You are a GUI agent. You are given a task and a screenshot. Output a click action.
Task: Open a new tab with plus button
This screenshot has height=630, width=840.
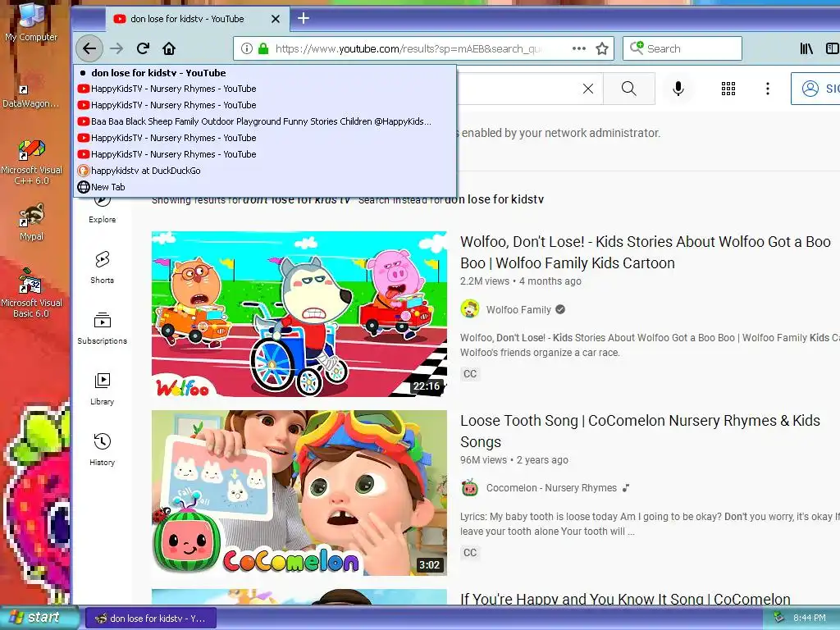tap(304, 18)
